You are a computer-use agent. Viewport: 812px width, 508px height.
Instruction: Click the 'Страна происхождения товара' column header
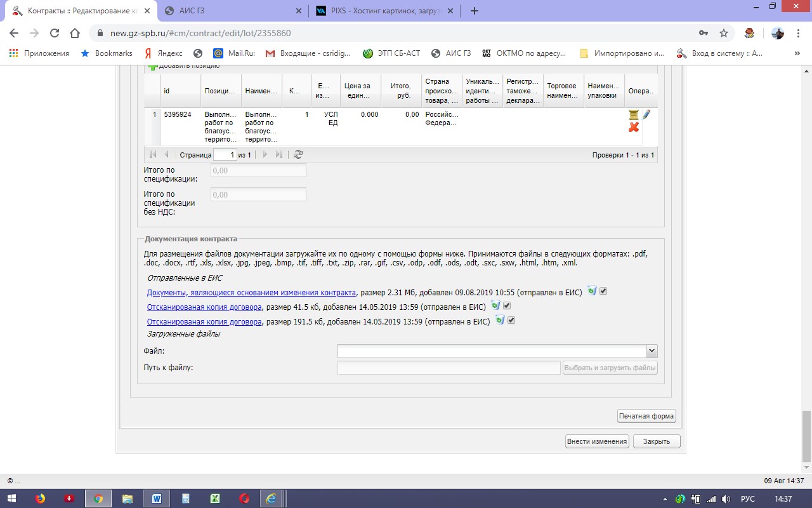pos(442,91)
